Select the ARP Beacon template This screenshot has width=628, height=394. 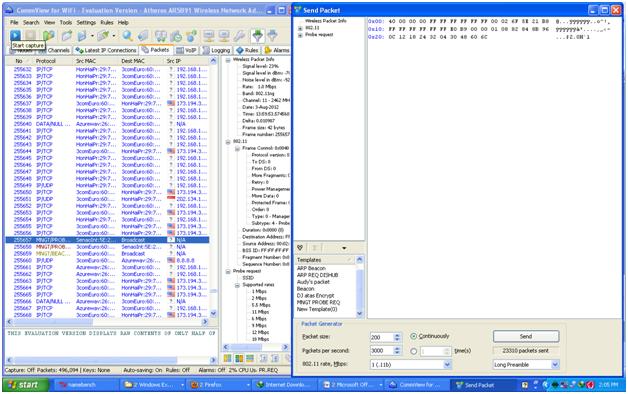pyautogui.click(x=311, y=268)
